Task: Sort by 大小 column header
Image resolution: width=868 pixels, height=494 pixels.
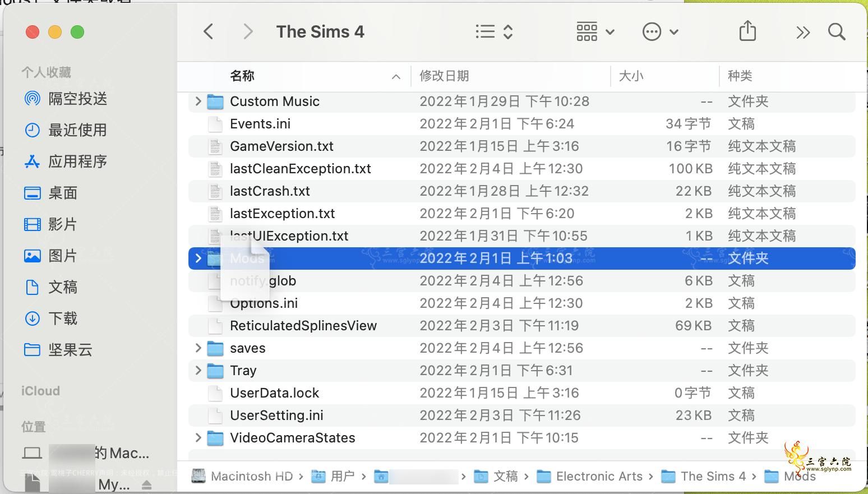Action: [631, 76]
